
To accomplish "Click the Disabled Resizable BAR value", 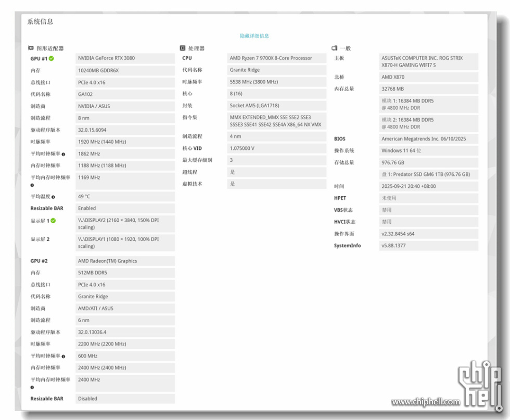I will coord(125,399).
